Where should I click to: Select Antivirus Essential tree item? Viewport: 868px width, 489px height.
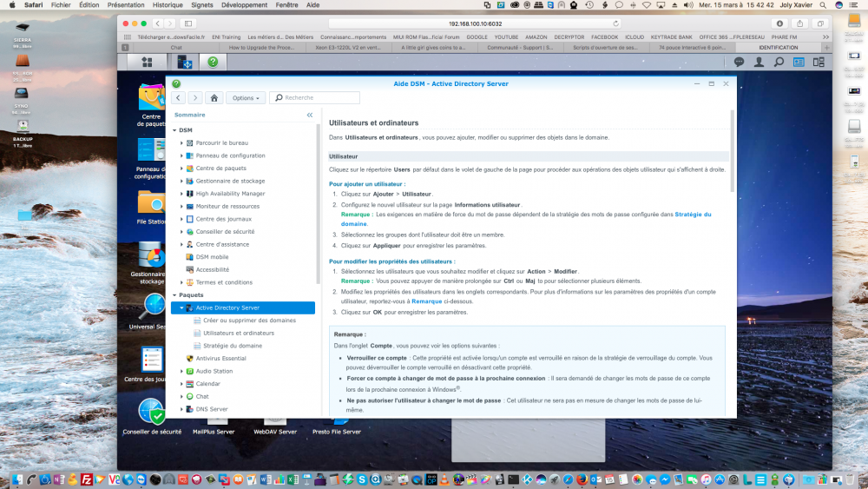coord(220,359)
